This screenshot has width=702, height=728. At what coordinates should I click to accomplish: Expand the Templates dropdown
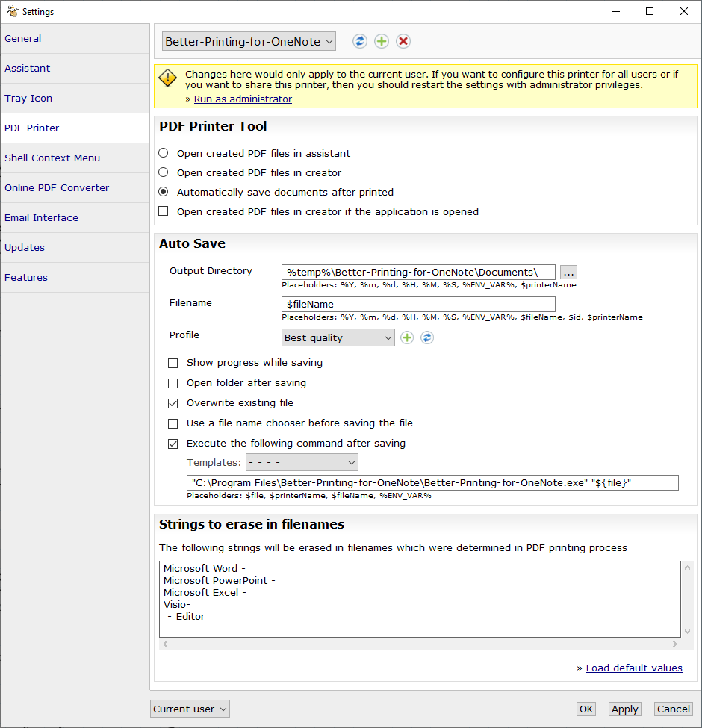tap(302, 462)
